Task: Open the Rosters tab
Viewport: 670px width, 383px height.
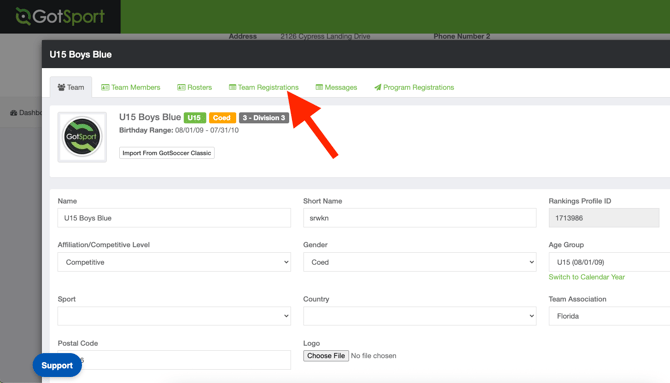Action: (x=194, y=87)
